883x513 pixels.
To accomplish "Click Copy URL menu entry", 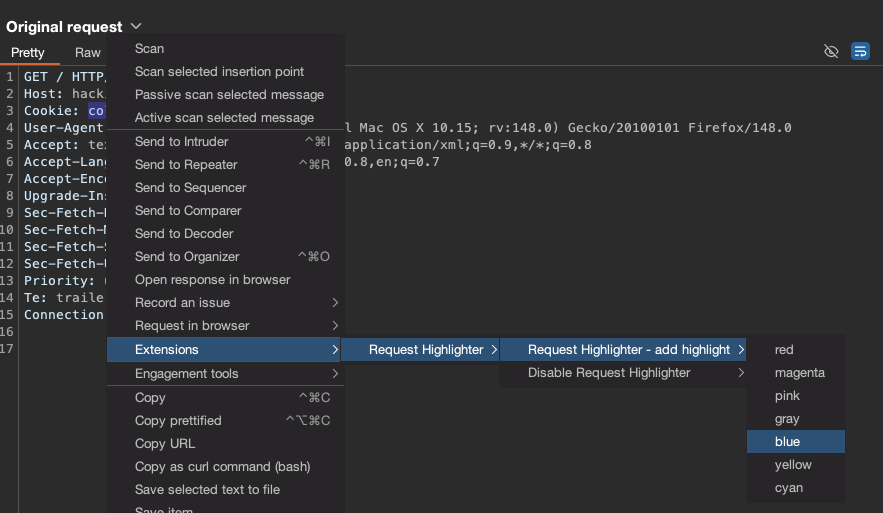I will (165, 444).
